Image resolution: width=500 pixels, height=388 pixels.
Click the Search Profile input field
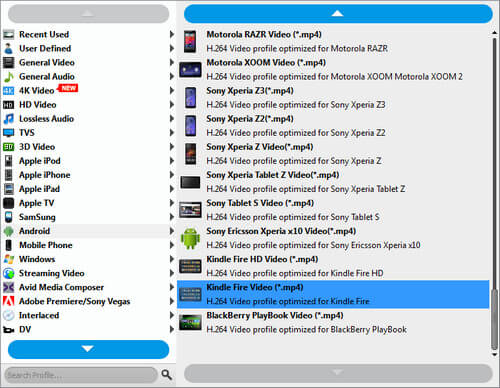[81, 375]
